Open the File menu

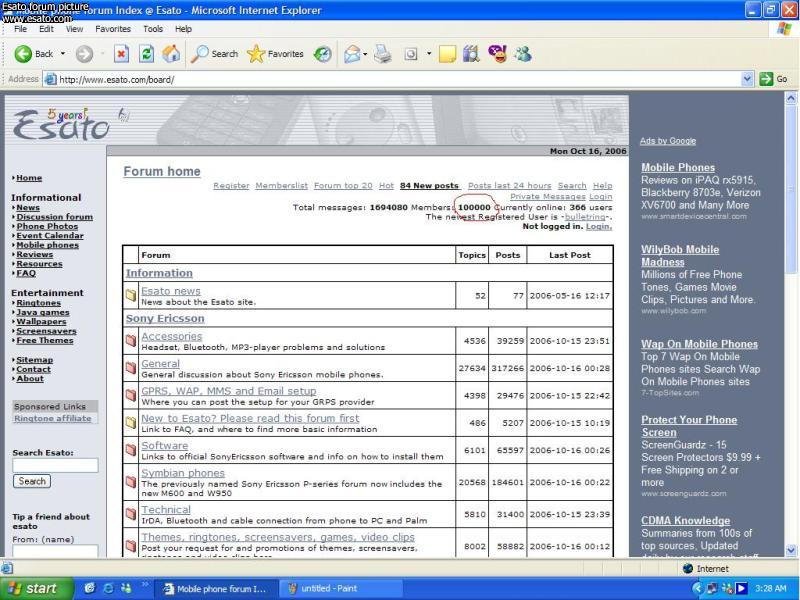20,29
